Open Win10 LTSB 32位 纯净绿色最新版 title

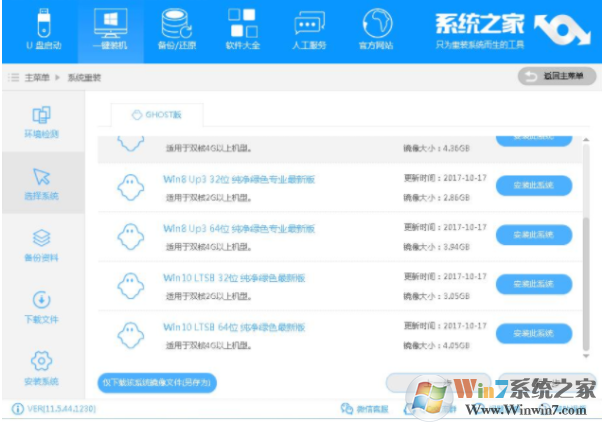(x=234, y=278)
